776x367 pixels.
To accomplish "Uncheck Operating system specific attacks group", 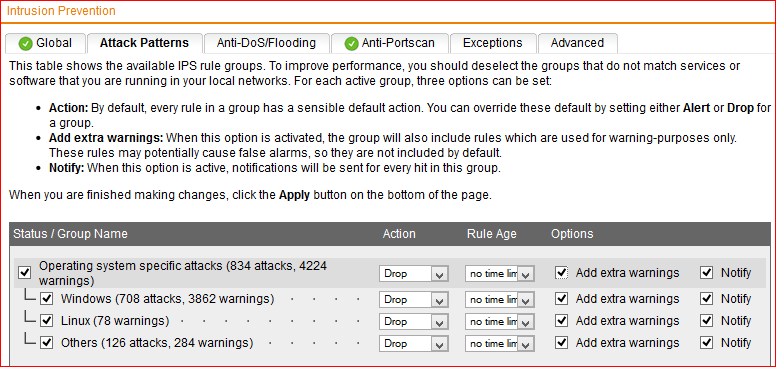I will [24, 273].
